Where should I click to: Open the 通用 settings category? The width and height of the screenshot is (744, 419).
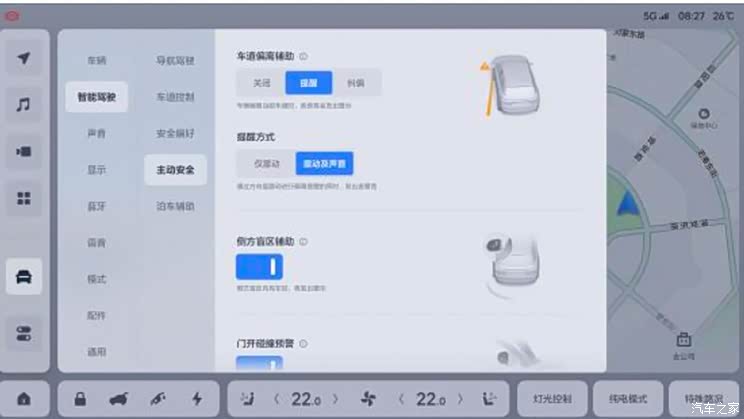coord(97,352)
